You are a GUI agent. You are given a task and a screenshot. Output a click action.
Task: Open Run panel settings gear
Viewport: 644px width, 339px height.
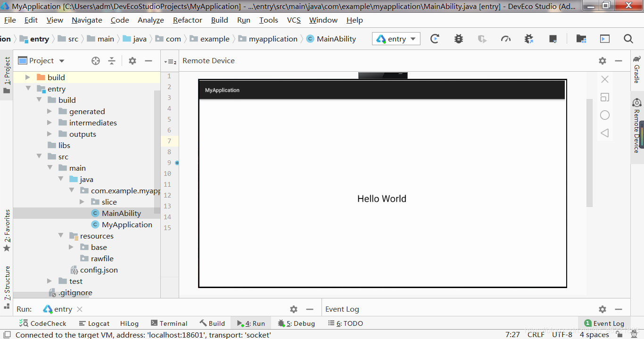(294, 309)
